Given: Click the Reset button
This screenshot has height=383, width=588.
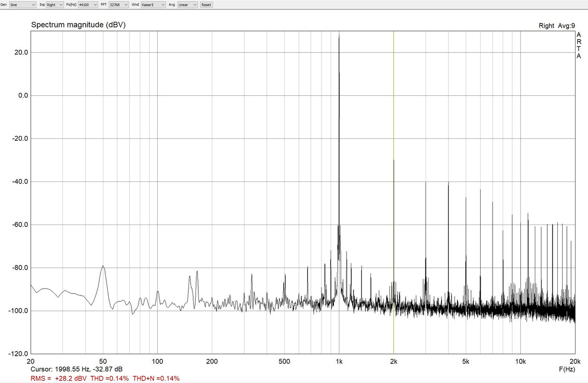Looking at the screenshot, I should click(206, 4).
